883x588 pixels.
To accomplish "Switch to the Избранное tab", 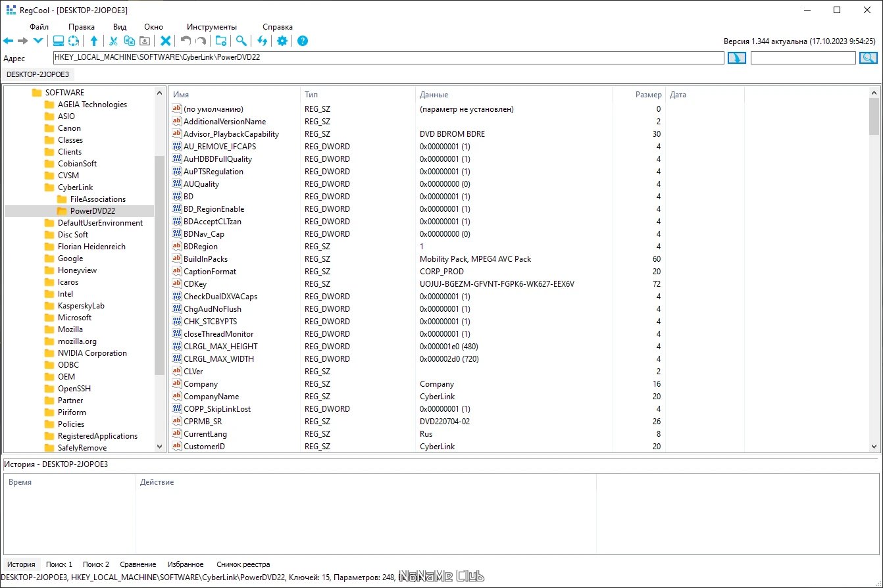I will (186, 564).
